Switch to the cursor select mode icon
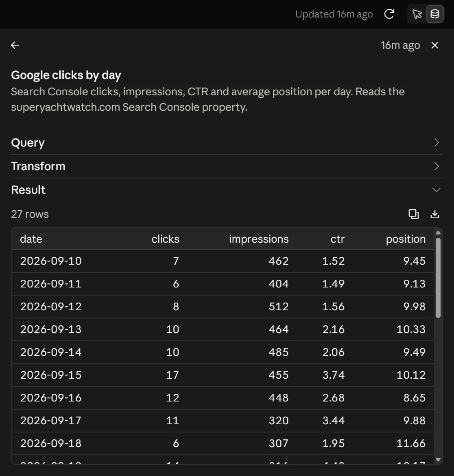 [417, 14]
